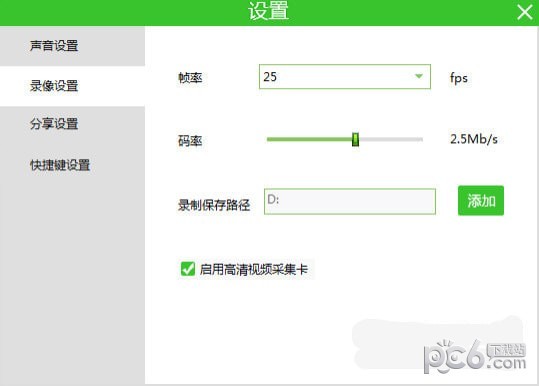Click inside the 录制保存路径 input field

[x=350, y=201]
